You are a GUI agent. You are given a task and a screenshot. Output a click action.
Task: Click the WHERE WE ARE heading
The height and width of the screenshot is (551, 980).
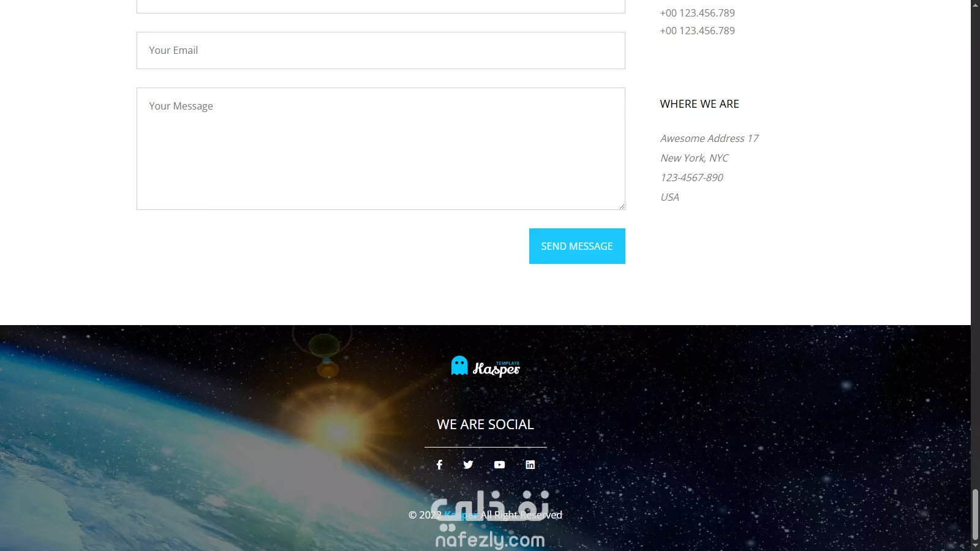699,104
